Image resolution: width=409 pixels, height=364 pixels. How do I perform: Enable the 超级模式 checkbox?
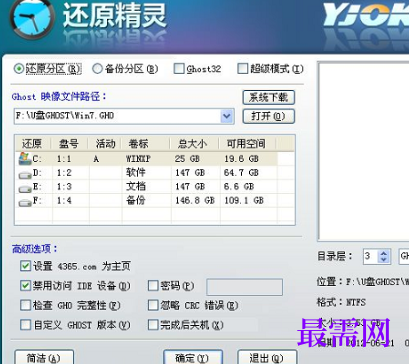[x=242, y=69]
